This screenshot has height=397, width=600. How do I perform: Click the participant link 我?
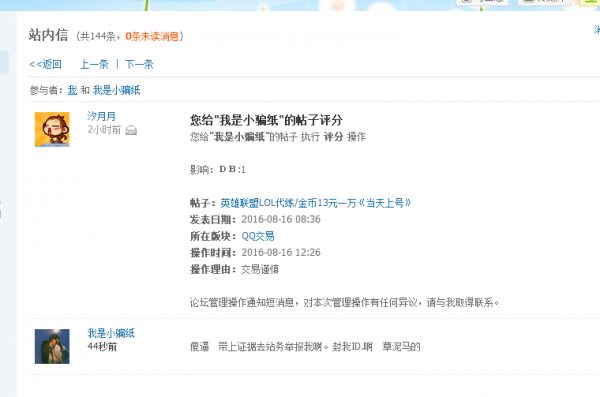pos(72,90)
